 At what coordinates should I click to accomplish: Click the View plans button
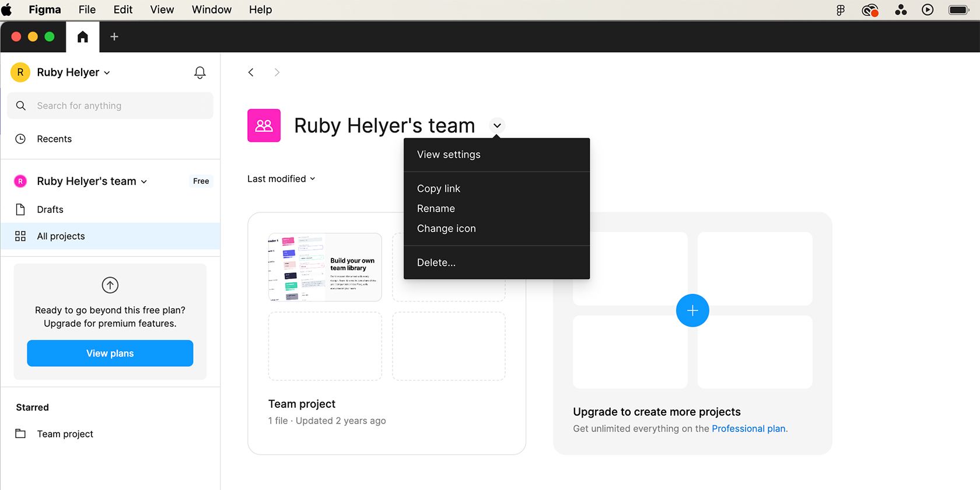click(x=110, y=353)
